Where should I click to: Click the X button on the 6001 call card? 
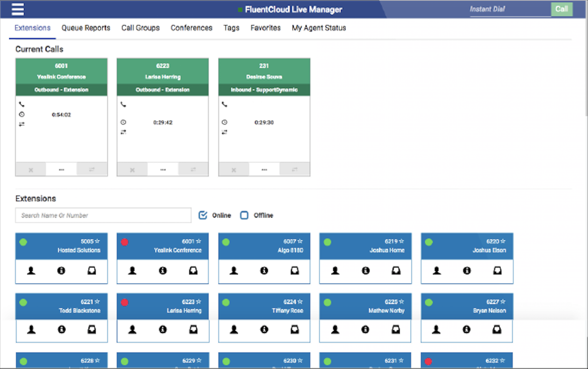tap(31, 170)
